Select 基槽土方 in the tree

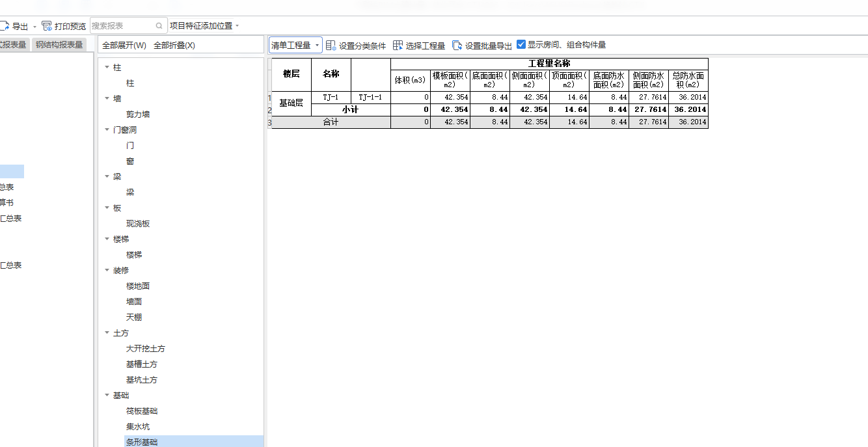coord(142,364)
